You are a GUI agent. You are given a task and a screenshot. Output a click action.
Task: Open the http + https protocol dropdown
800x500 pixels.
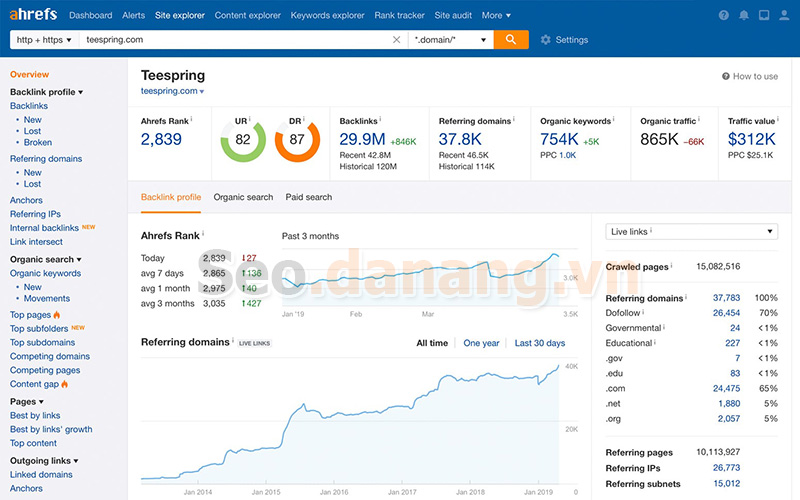[44, 40]
